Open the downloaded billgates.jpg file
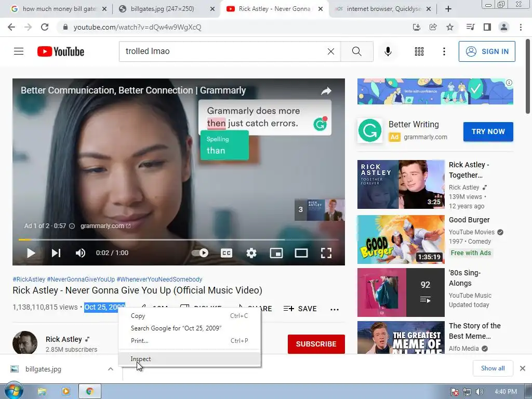The width and height of the screenshot is (532, 399). coord(43,369)
